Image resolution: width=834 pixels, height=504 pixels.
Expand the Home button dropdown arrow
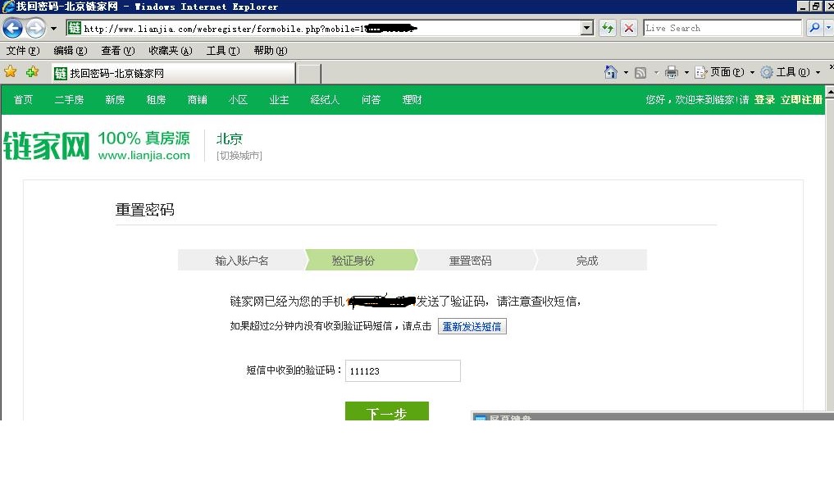(x=626, y=72)
